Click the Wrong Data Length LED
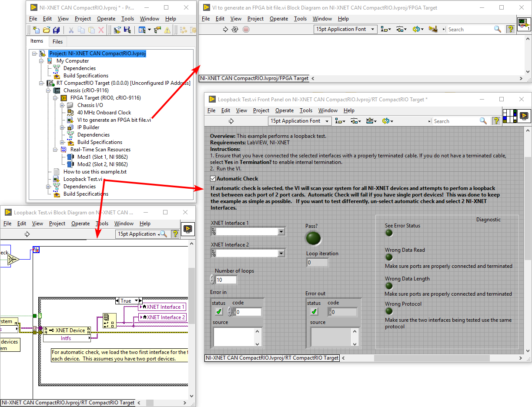 (x=389, y=286)
